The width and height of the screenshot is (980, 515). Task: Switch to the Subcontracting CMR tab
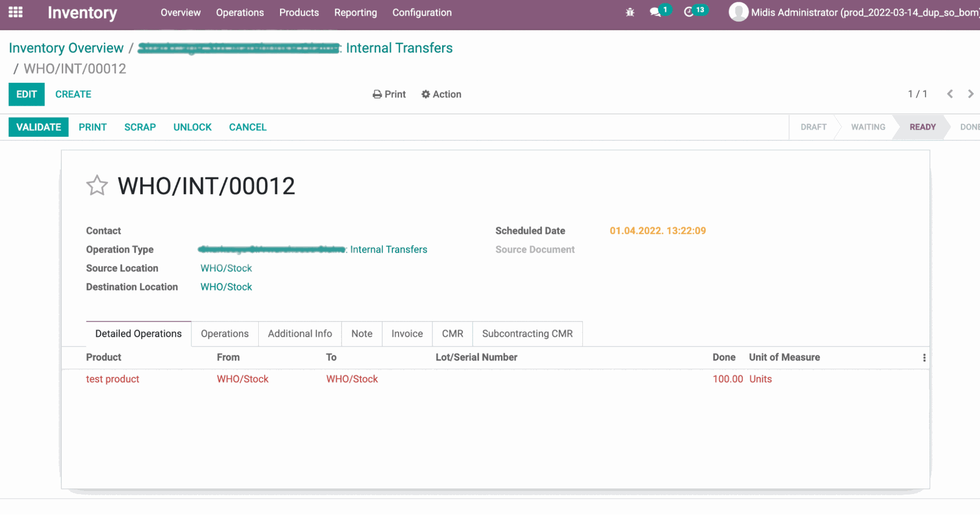[x=527, y=334]
